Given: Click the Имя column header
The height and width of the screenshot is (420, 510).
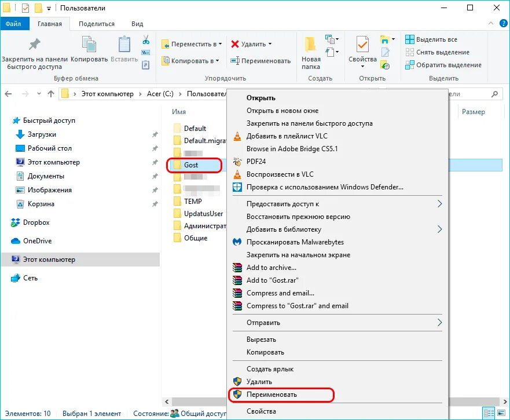Looking at the screenshot, I should pos(179,112).
